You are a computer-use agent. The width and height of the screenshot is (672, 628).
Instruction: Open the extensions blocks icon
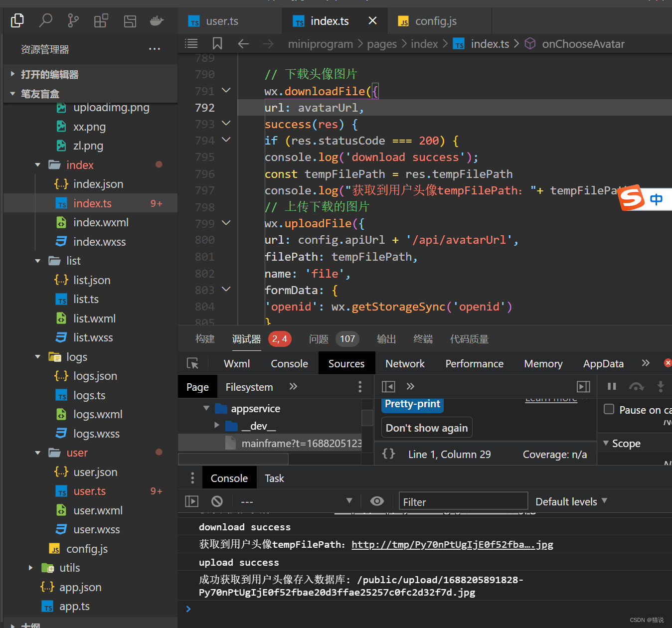click(x=101, y=20)
